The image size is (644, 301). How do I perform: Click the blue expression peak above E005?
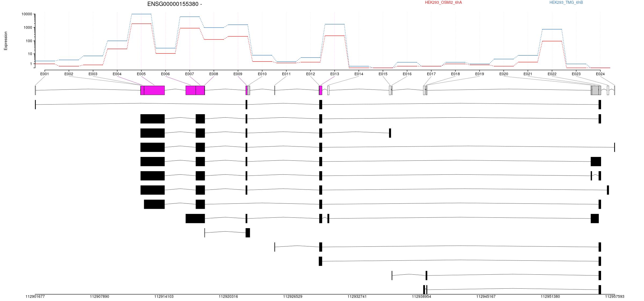(x=141, y=14)
